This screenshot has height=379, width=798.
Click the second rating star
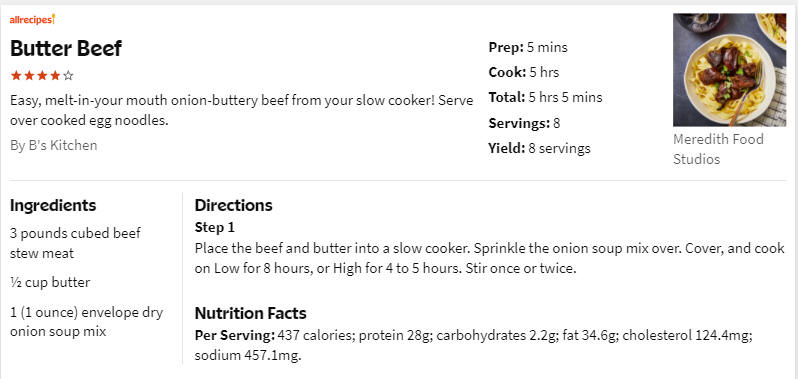click(x=29, y=76)
